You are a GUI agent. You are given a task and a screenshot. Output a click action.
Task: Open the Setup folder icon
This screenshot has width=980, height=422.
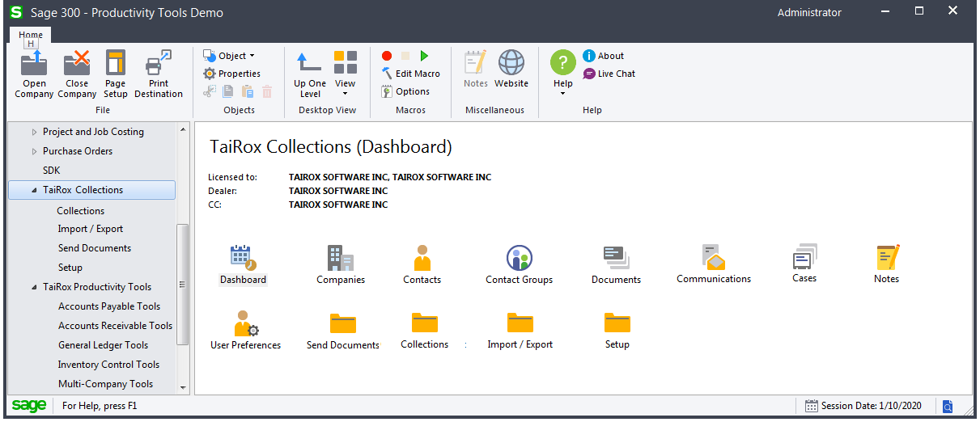617,323
